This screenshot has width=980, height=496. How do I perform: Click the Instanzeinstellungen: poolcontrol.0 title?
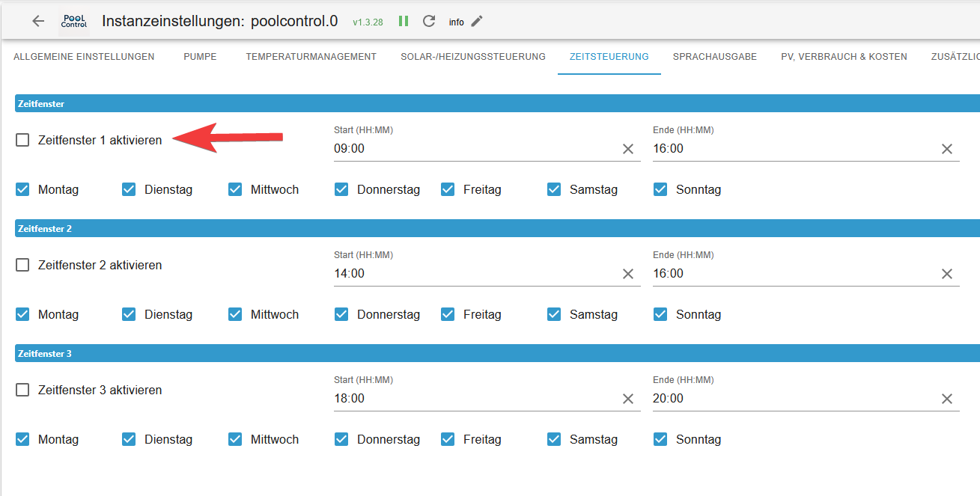click(220, 21)
